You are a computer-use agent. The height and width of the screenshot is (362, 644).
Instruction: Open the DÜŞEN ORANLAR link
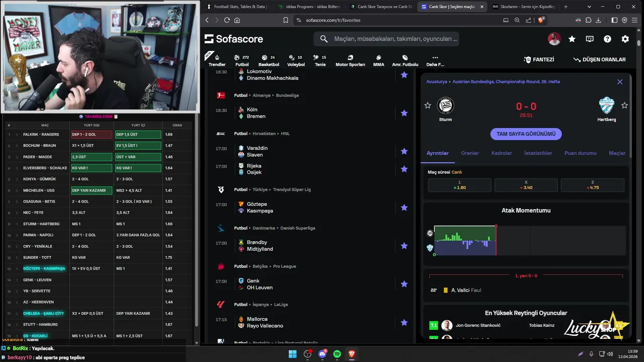coord(599,59)
